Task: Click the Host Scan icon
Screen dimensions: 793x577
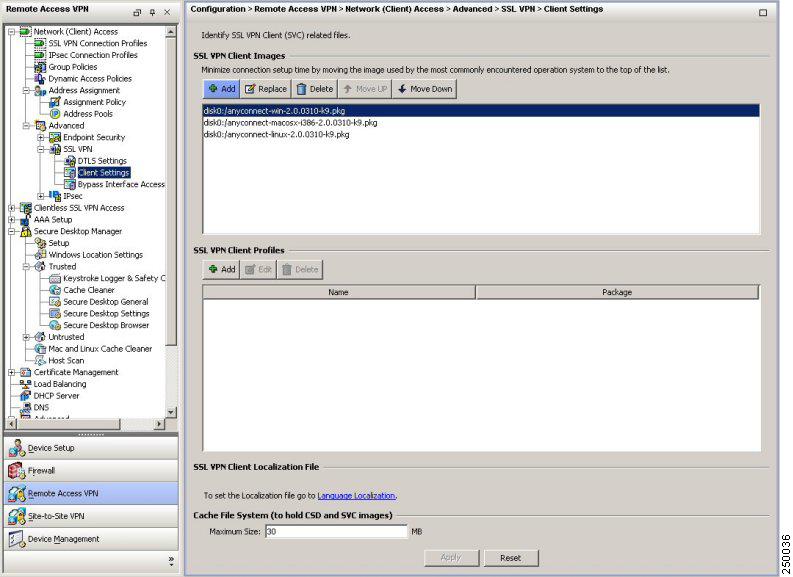Action: 40,361
